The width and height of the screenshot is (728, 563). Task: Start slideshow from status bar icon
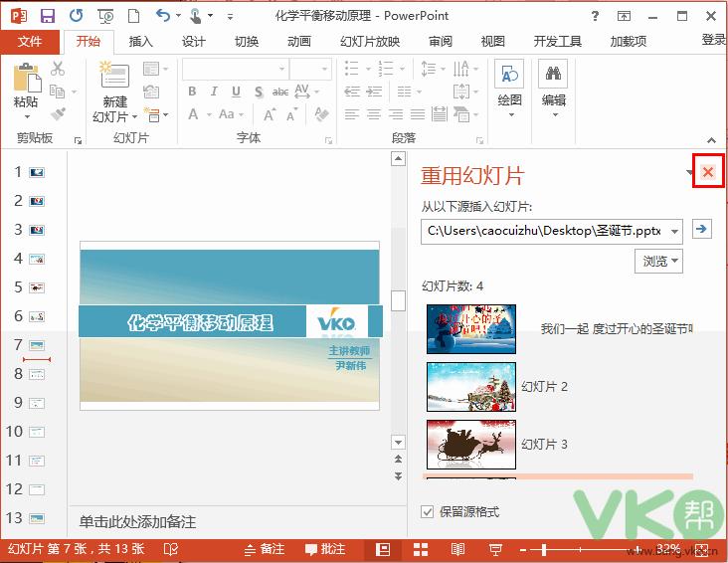(495, 550)
